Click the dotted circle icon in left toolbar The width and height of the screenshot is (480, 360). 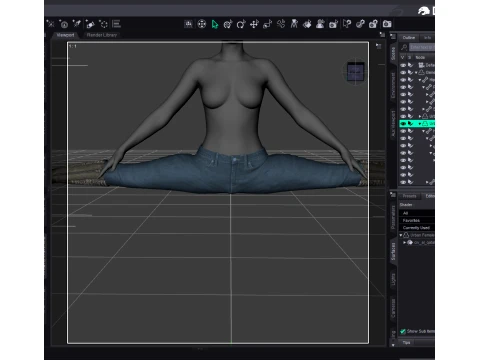(x=104, y=24)
